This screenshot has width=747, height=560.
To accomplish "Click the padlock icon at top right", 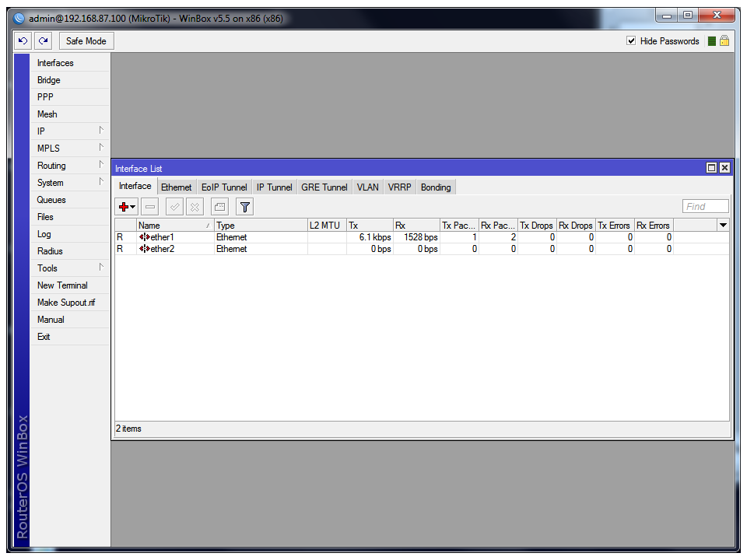I will [724, 41].
